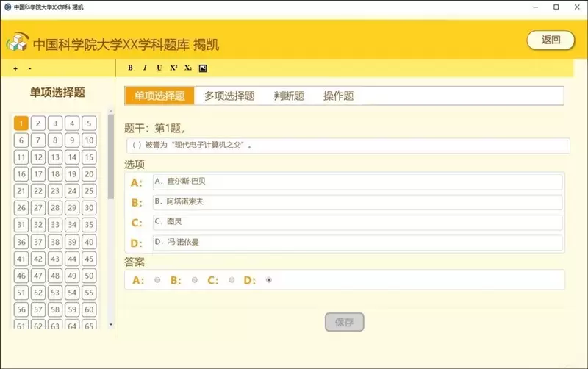
Task: Select answer C radio button
Action: 232,280
